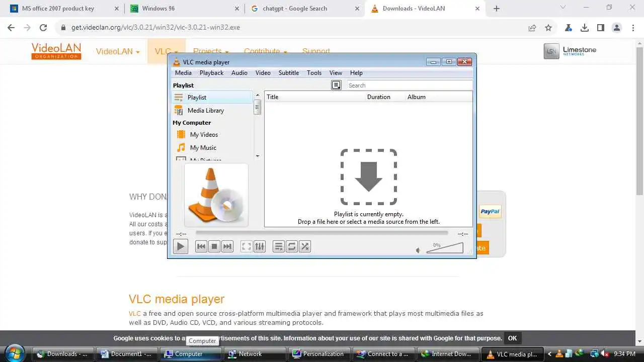Toggle VLC fullscreen video mode
Viewport: 644px width, 362px height.
[x=246, y=246]
